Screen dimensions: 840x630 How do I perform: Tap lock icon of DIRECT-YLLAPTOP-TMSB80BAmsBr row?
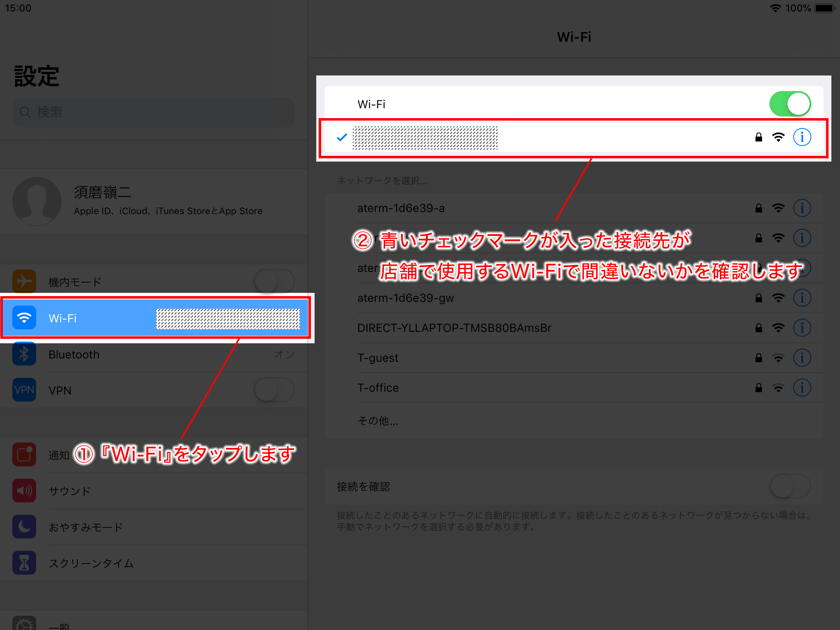759,328
